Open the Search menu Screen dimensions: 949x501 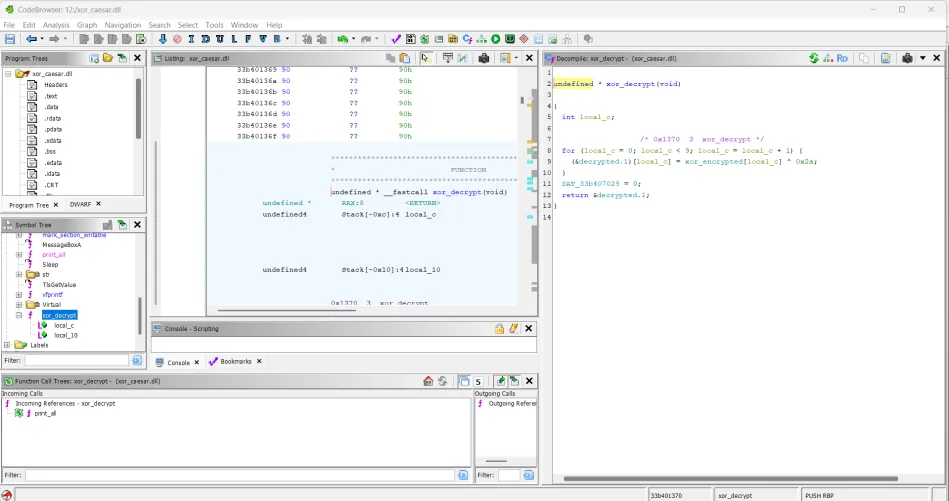[159, 25]
